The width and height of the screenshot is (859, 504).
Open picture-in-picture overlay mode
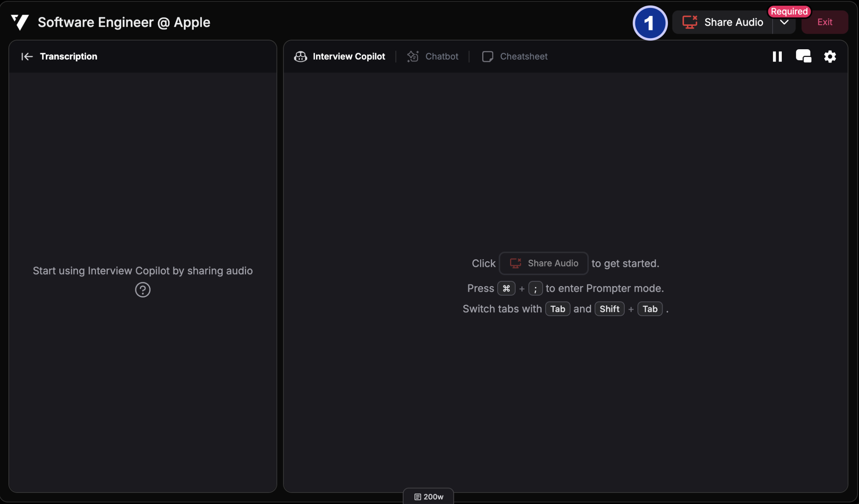tap(803, 56)
